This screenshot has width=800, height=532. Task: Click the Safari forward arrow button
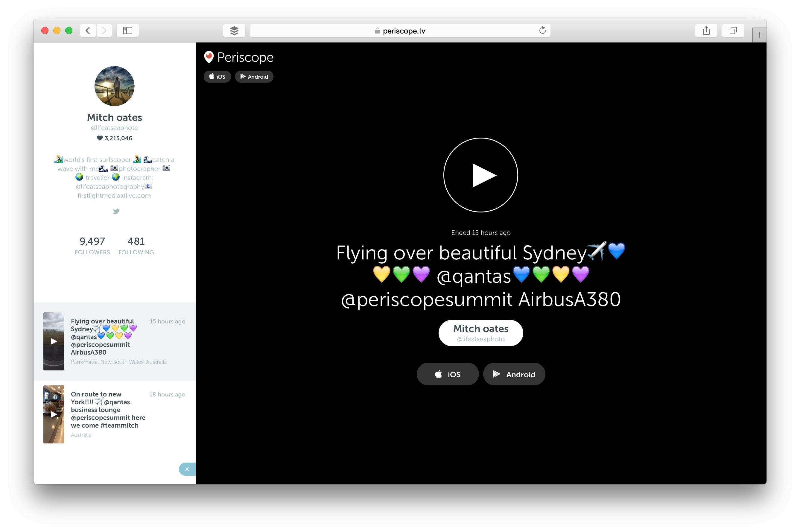(104, 31)
